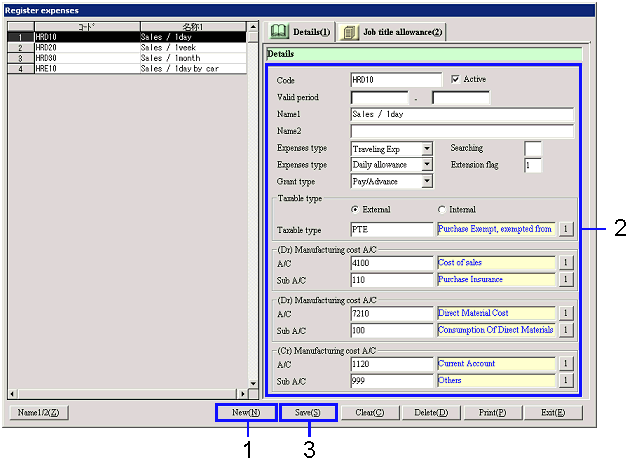Image resolution: width=637 pixels, height=467 pixels.
Task: Click lookup button next to Purchase Insurance
Action: point(563,279)
